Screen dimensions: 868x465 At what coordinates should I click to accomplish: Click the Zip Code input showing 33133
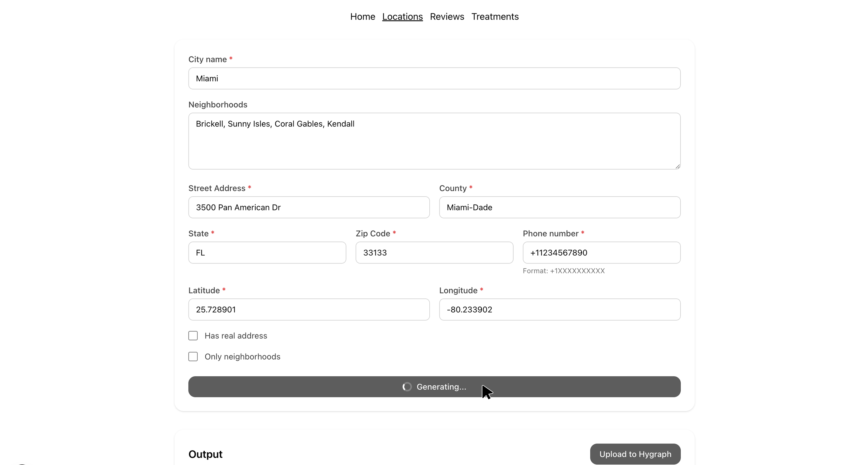434,252
